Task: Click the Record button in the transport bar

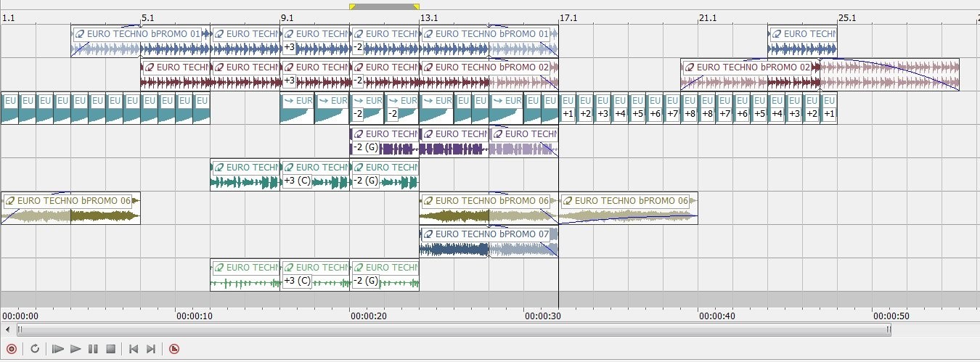Action: (11, 349)
